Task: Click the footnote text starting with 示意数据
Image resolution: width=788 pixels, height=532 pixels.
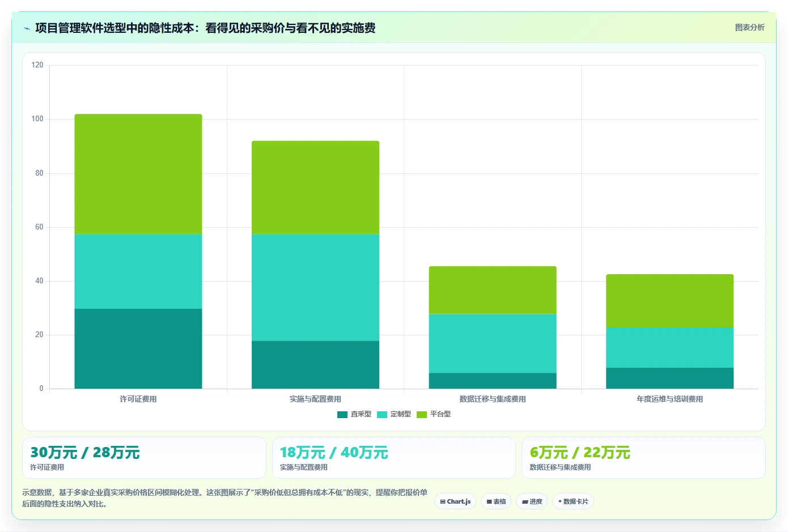Action: (x=224, y=498)
